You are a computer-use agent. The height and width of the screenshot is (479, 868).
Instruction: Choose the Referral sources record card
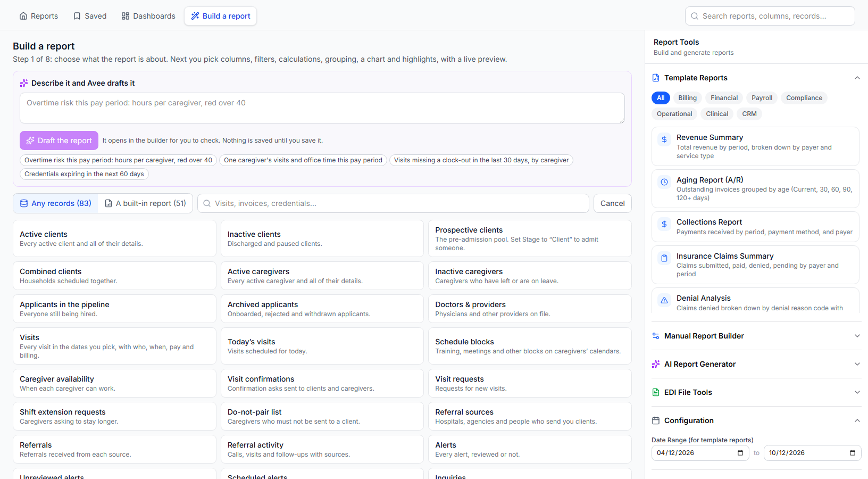(530, 416)
